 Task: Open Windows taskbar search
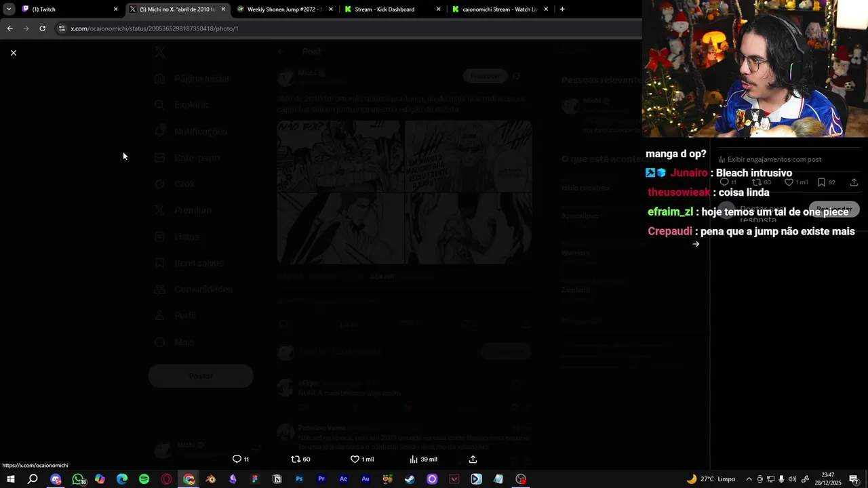pyautogui.click(x=33, y=479)
